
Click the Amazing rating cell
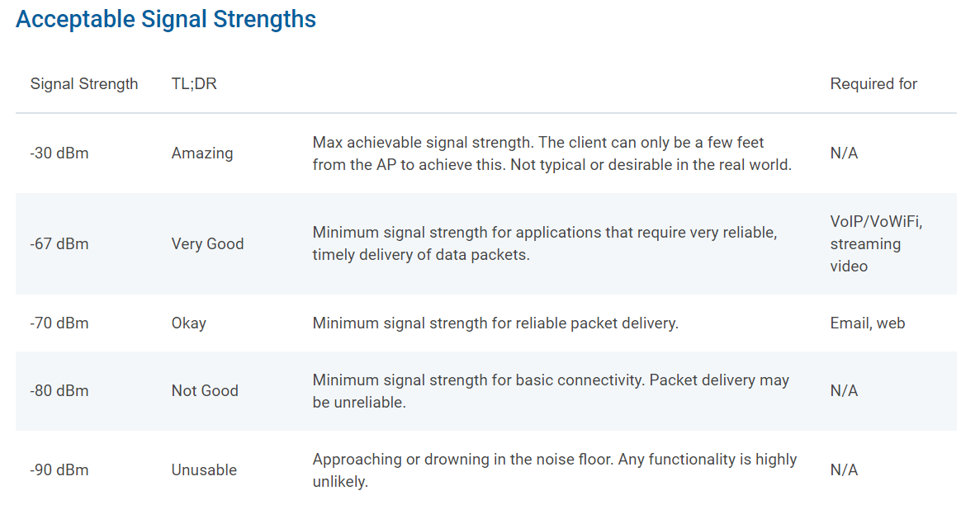click(x=202, y=153)
